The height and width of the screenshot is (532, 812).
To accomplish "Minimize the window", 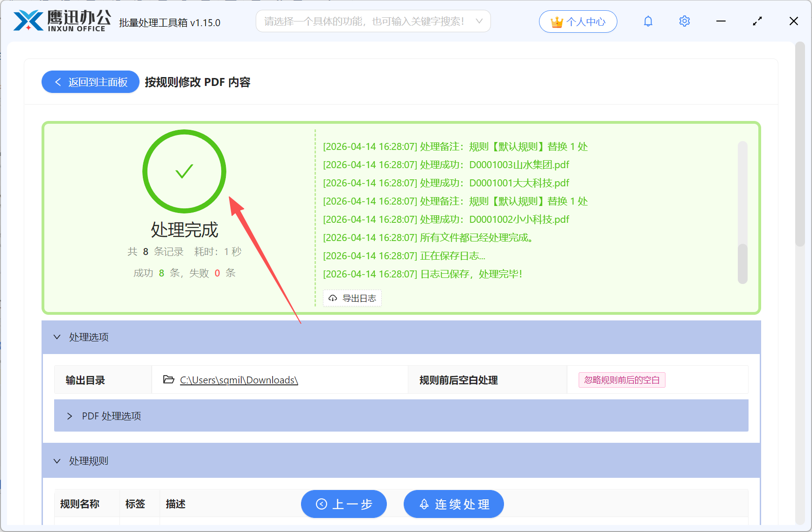I will point(721,21).
